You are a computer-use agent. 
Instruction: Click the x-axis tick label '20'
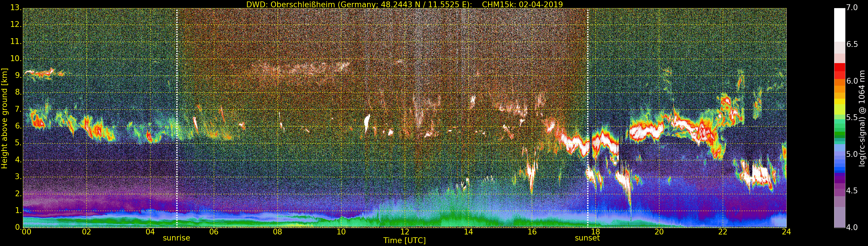tap(659, 232)
